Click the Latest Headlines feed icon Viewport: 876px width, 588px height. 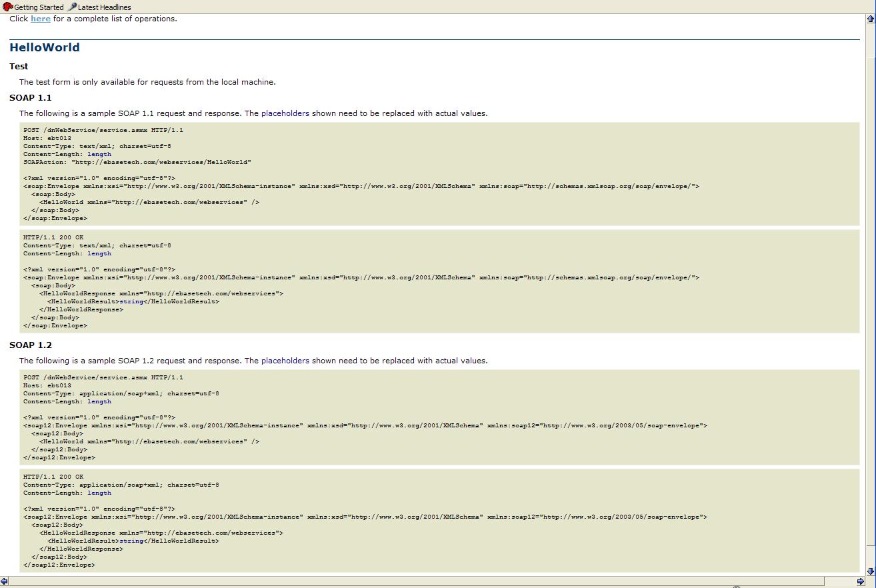72,7
